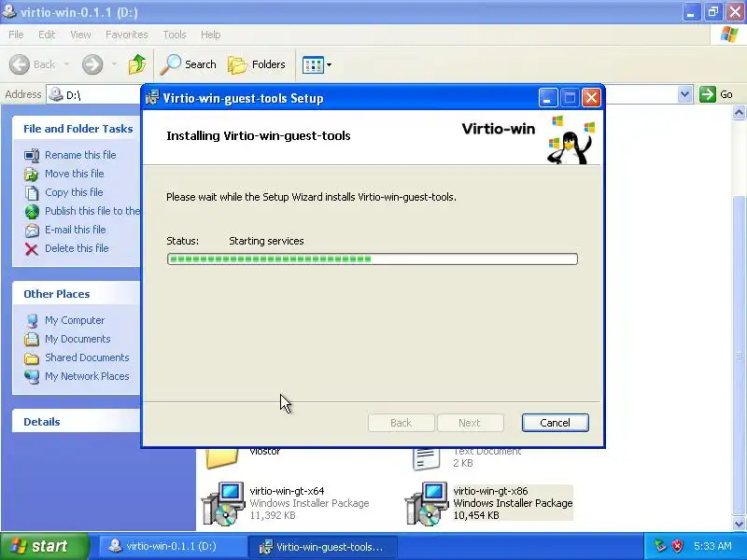Switch to Virtio-win-guest-tools taskbar button
747x560 pixels.
[x=324, y=547]
